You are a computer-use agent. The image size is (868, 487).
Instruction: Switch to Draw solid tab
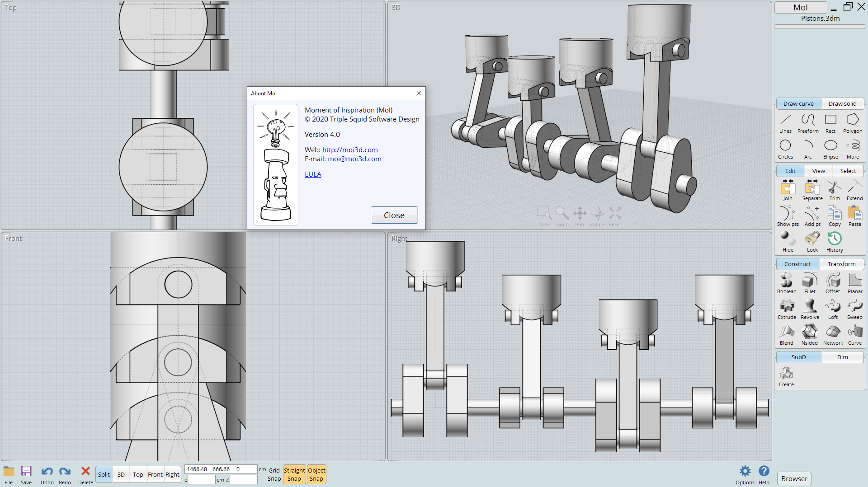tap(842, 103)
